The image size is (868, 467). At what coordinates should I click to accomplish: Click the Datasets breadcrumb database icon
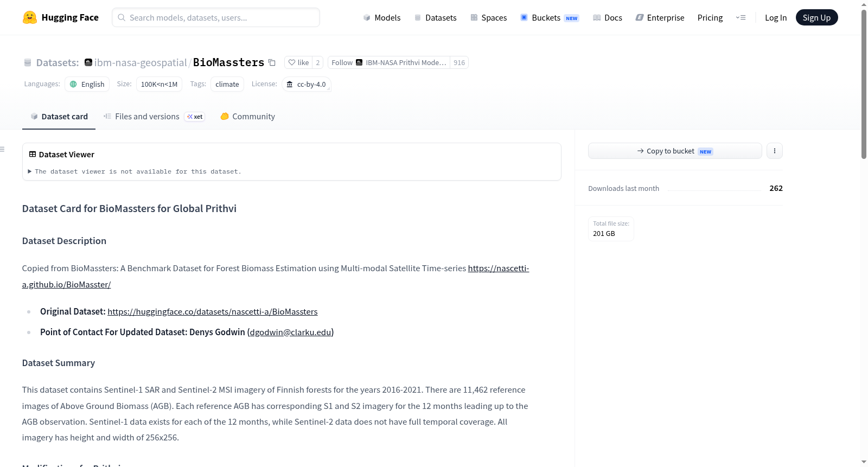tap(28, 62)
